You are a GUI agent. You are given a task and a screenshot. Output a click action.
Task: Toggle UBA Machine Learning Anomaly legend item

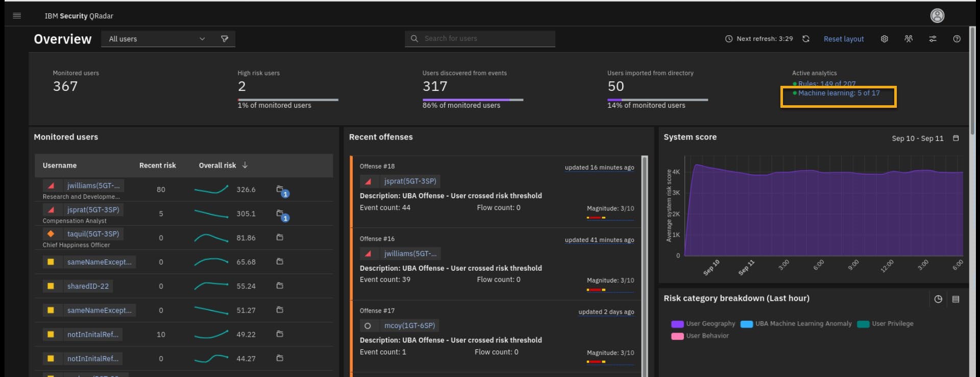tap(796, 324)
